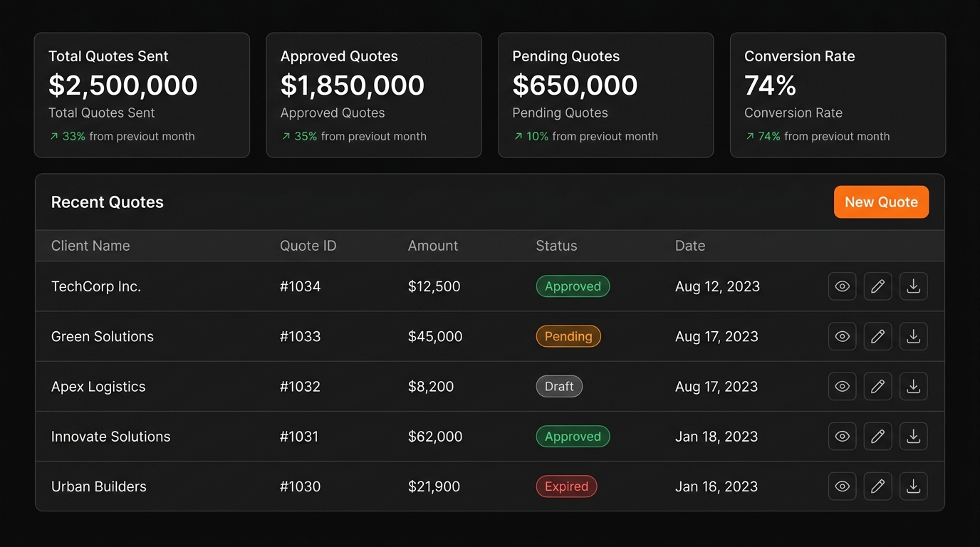Screen dimensions: 980x547
Task: Select the Status column header
Action: [556, 246]
